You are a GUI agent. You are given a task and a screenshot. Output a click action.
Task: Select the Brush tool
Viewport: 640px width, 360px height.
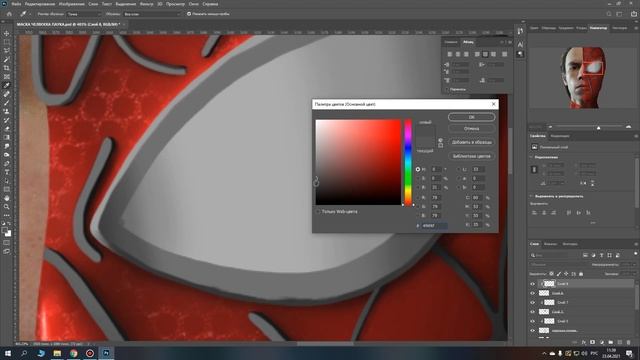tap(7, 103)
